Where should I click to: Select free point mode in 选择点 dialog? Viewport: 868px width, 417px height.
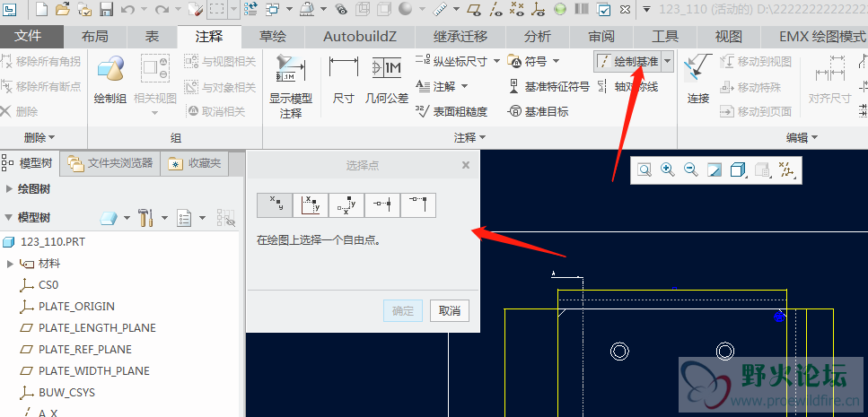point(276,204)
